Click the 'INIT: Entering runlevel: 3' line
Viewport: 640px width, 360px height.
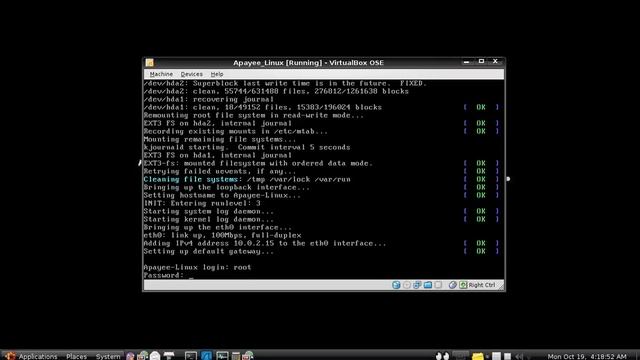point(202,203)
